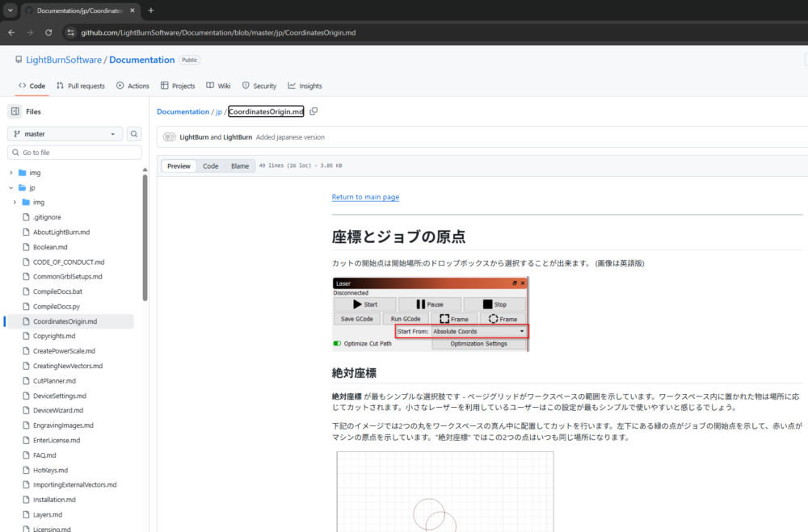Click the copy path icon next to CoordinatesOrigin.md
Viewport: 808px width, 532px height.
point(314,111)
